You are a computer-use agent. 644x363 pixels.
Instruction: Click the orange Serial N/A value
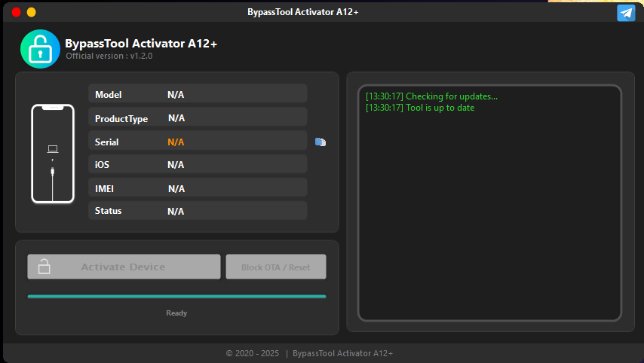[176, 142]
